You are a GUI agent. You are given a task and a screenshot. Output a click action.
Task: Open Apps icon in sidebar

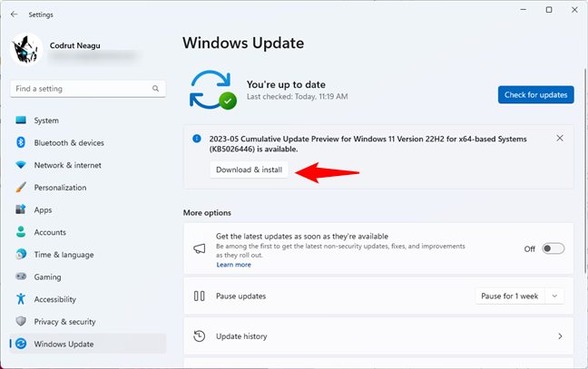pos(21,209)
